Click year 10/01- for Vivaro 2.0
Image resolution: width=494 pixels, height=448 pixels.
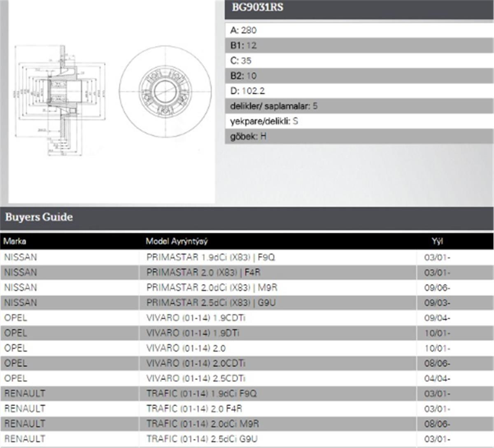437,348
